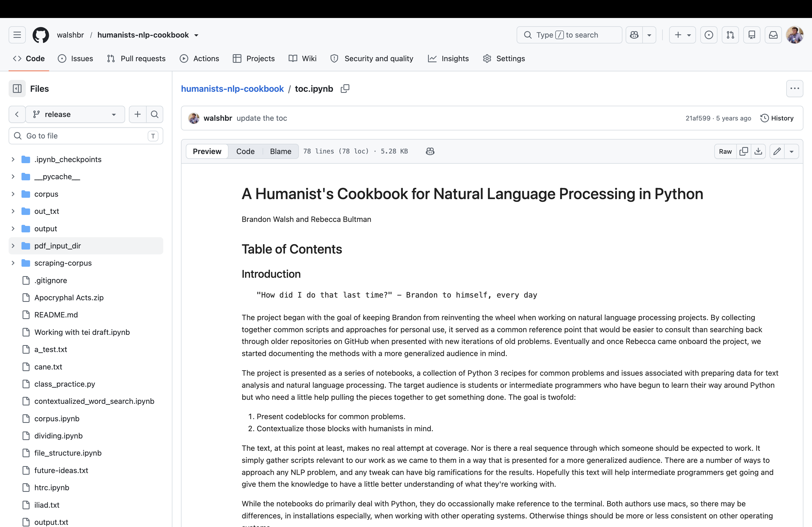Open the user profile avatar menu

tap(795, 35)
